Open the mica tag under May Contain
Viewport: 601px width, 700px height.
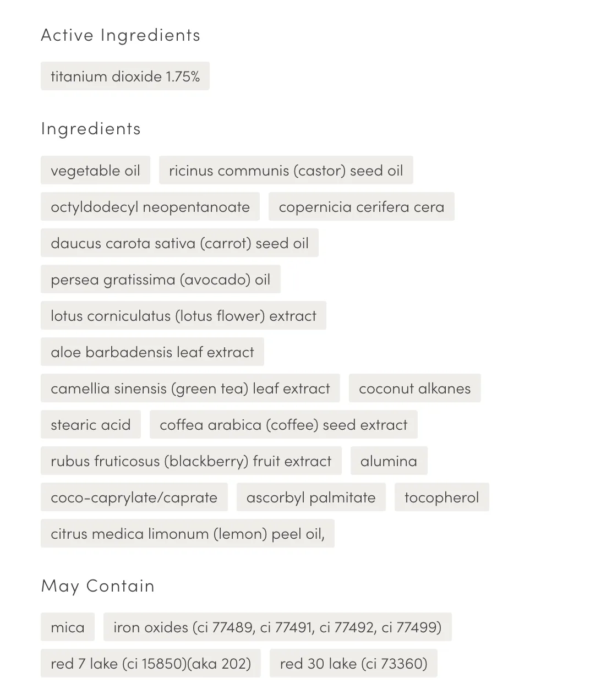point(68,627)
